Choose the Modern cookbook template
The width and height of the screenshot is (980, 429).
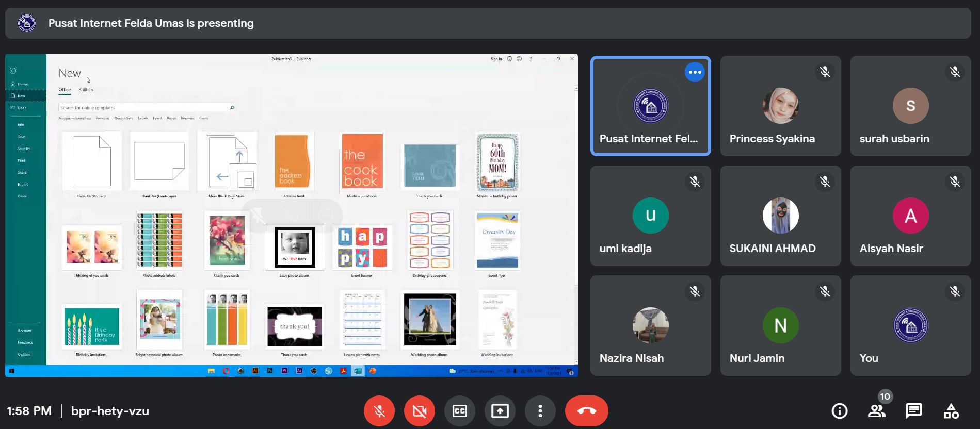(x=361, y=161)
